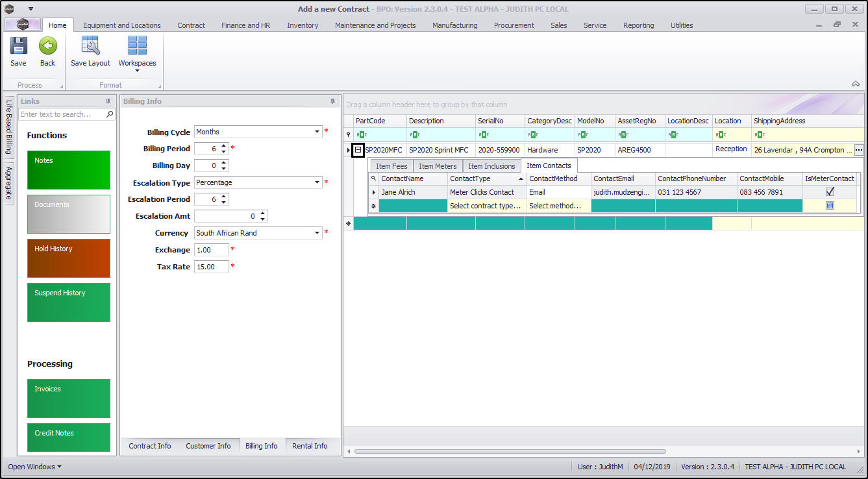Viewport: 868px width, 479px height.
Task: Click the ellipsis button beside Shipping Address
Action: (x=859, y=150)
